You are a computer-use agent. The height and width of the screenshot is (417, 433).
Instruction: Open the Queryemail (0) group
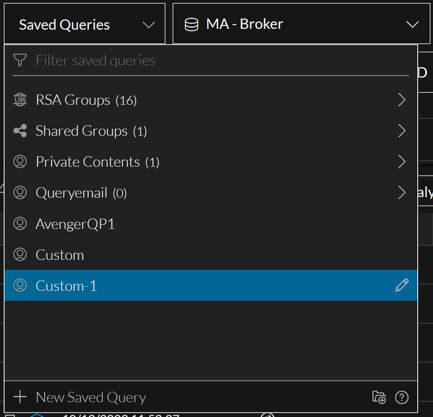211,193
